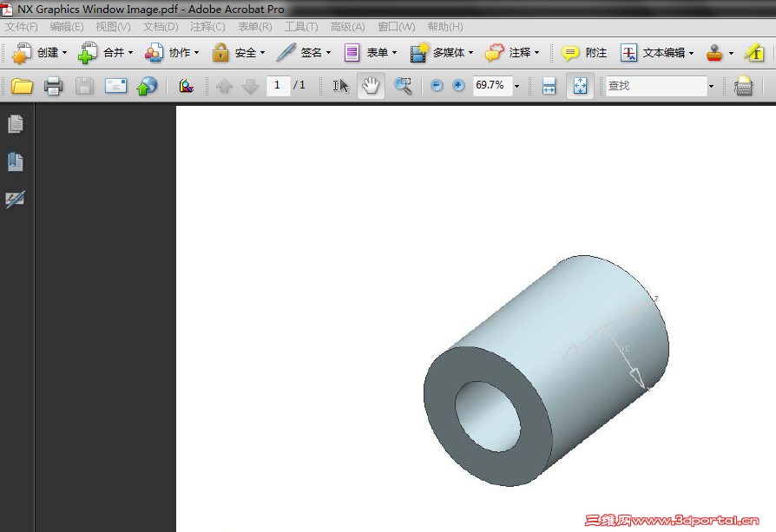Go to next page arrow

250,86
